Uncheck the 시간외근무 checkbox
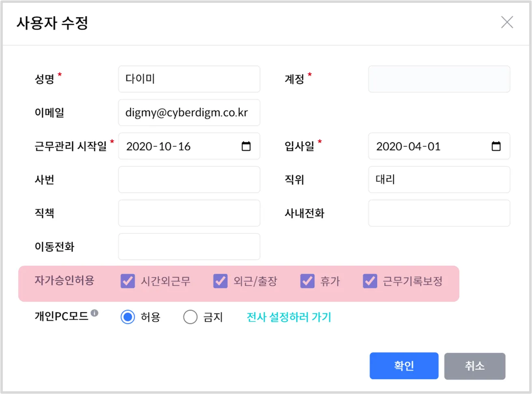 click(x=128, y=281)
